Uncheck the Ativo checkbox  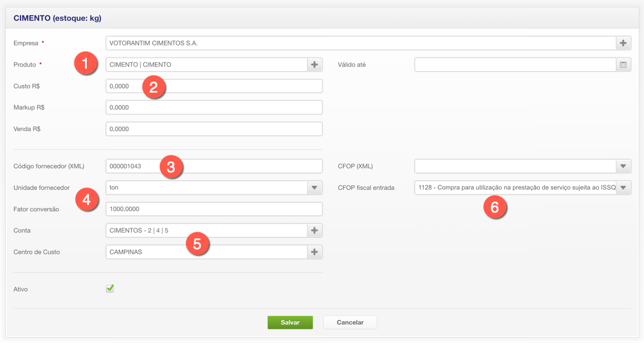[110, 288]
